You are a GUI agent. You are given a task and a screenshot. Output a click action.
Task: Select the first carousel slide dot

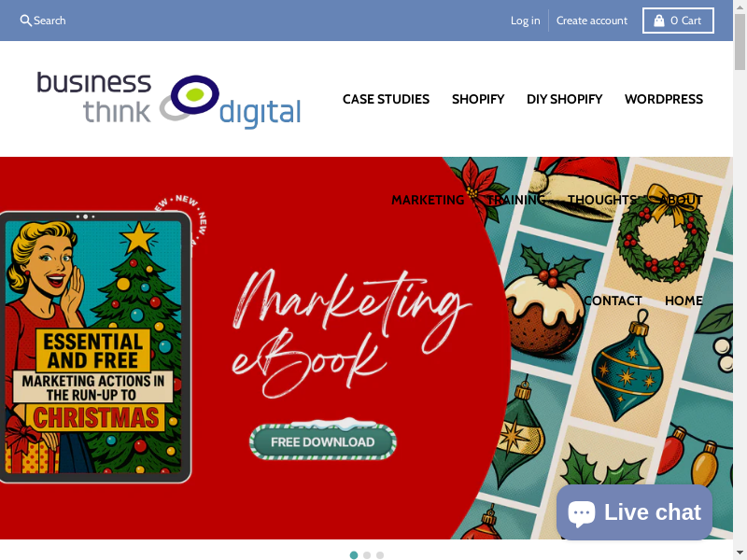click(x=354, y=555)
